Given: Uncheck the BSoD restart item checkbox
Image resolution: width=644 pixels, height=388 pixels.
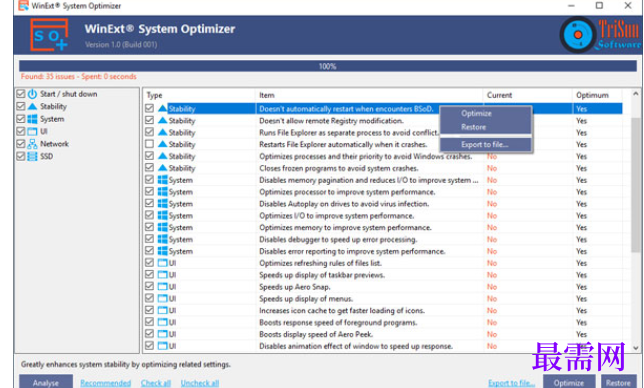Looking at the screenshot, I should (150, 108).
